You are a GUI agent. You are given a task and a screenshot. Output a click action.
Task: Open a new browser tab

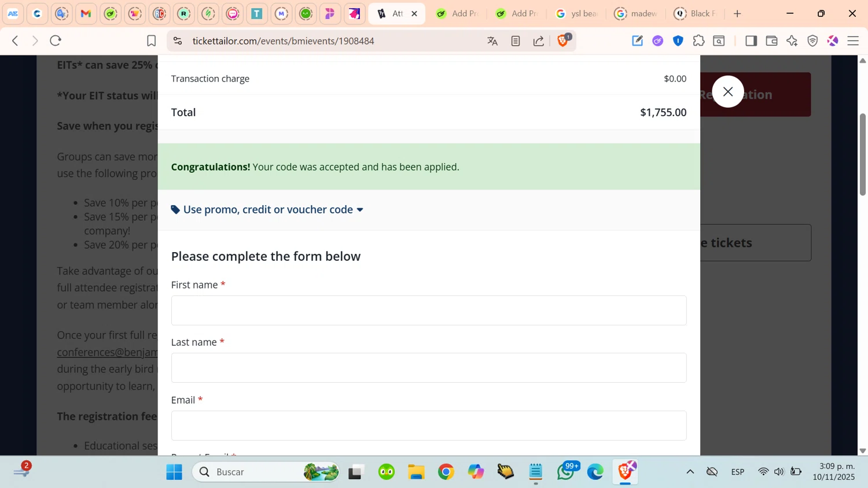[737, 13]
